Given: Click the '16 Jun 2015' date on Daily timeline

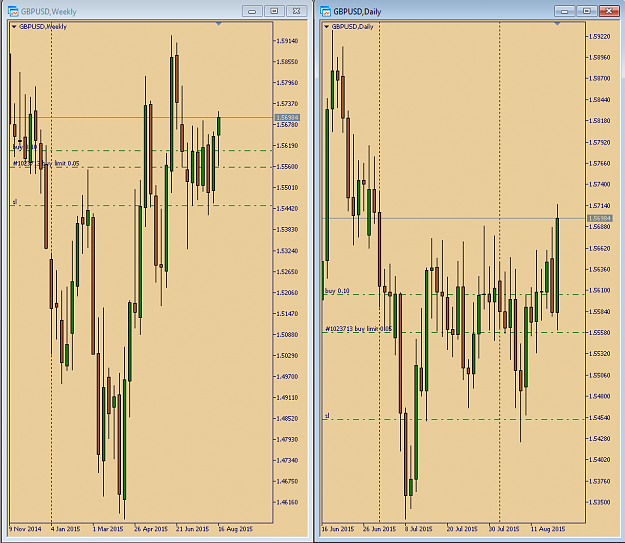Looking at the screenshot, I should pos(338,529).
